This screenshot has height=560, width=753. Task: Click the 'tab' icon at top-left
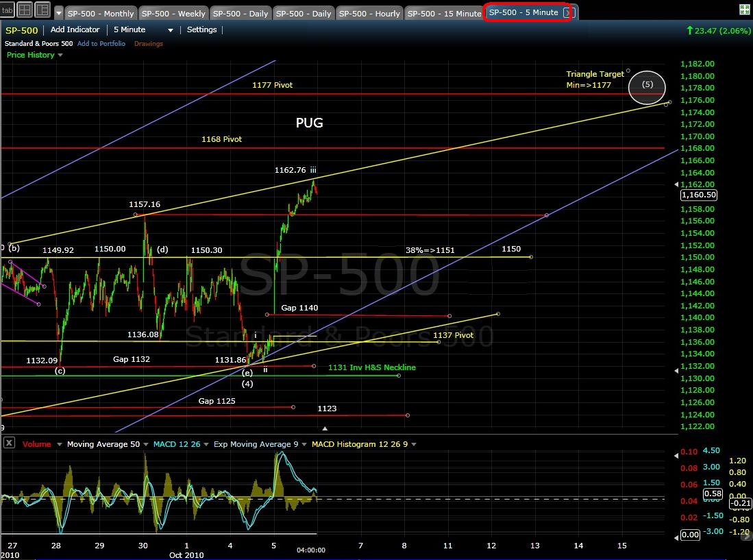[8, 10]
